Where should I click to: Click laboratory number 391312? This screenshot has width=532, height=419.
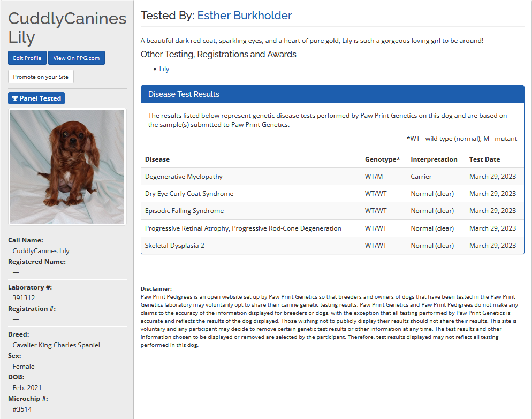point(24,298)
